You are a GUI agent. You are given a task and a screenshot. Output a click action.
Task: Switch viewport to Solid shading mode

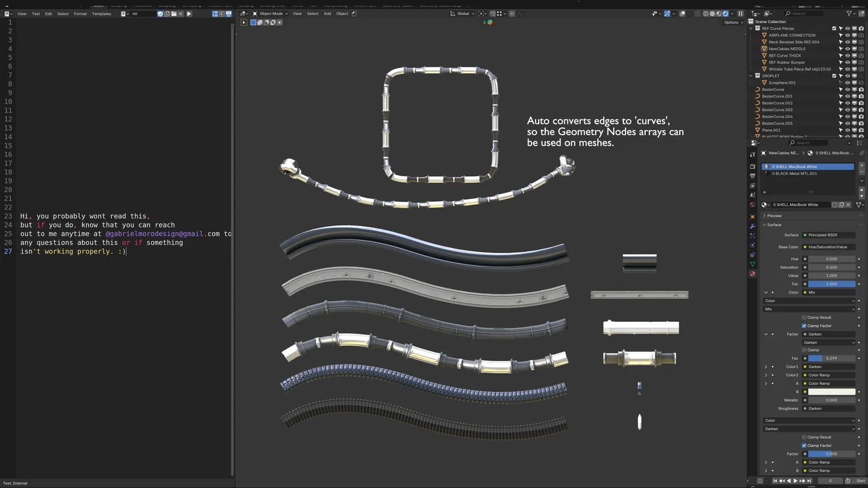713,14
